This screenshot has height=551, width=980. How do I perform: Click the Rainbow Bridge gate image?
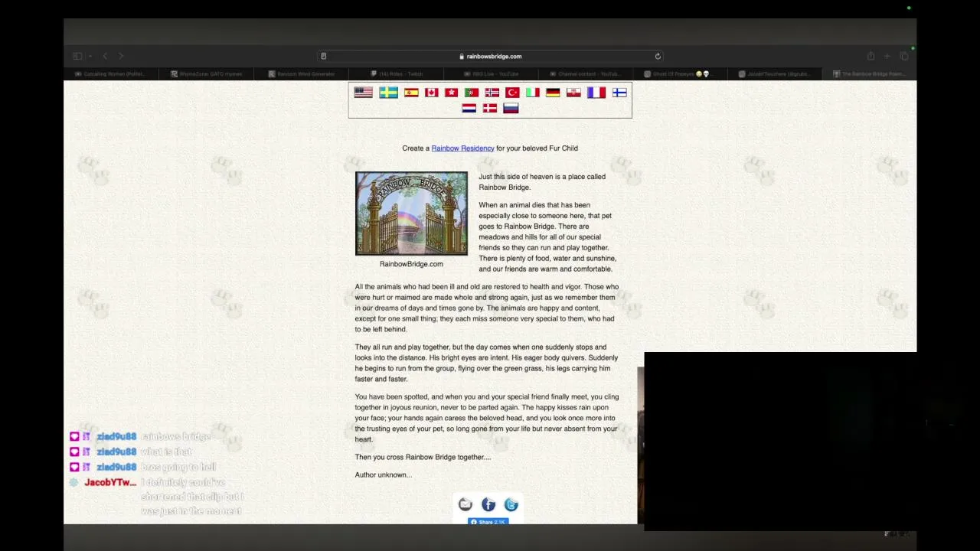[411, 214]
